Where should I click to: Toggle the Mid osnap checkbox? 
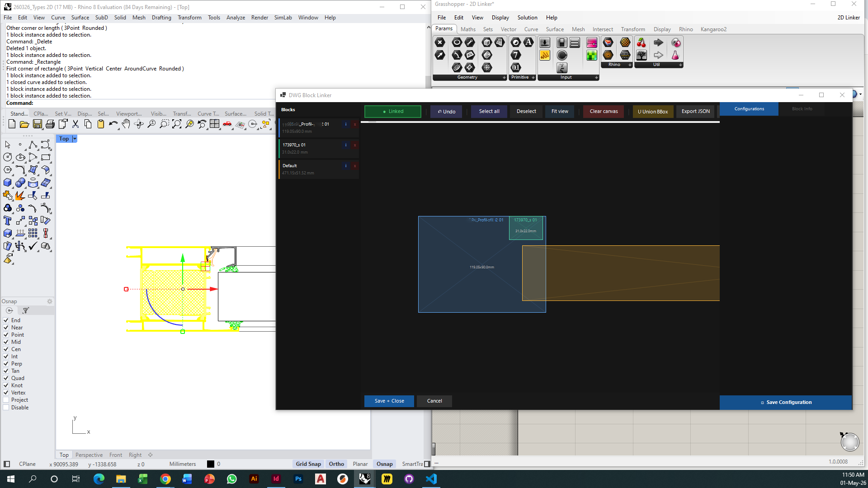[6, 342]
